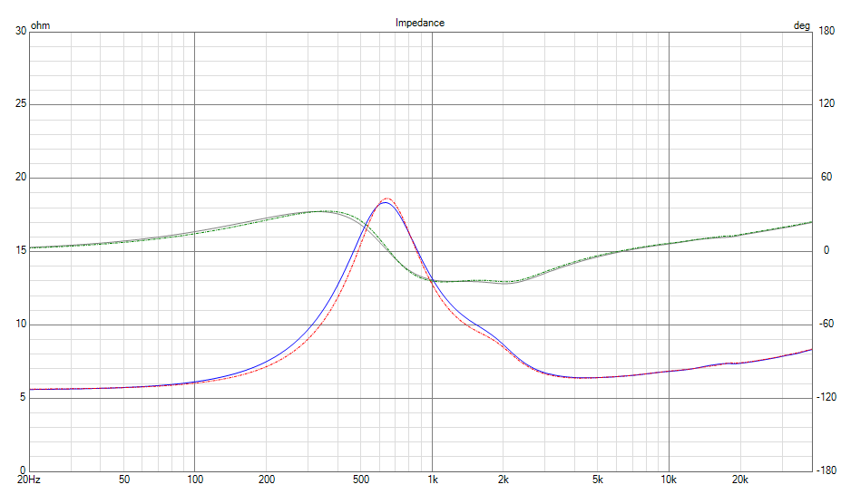The image size is (841, 504).
Task: Click the '25' ohm axis value
Action: click(x=21, y=103)
